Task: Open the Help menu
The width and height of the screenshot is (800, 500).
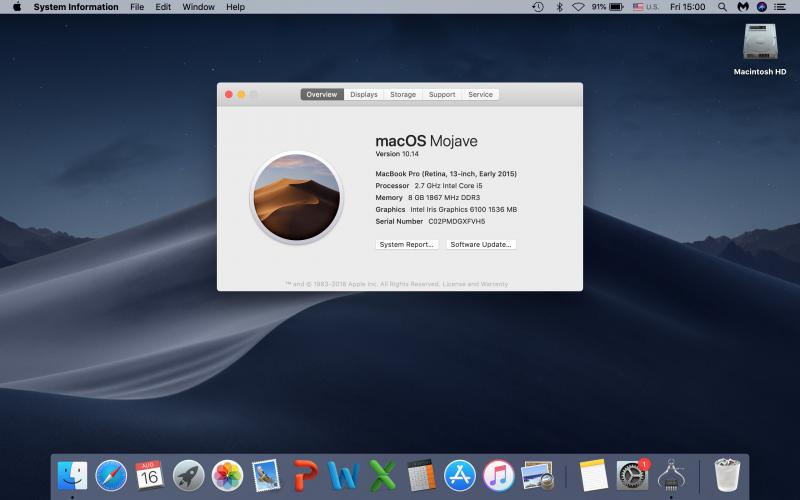Action: pyautogui.click(x=235, y=7)
